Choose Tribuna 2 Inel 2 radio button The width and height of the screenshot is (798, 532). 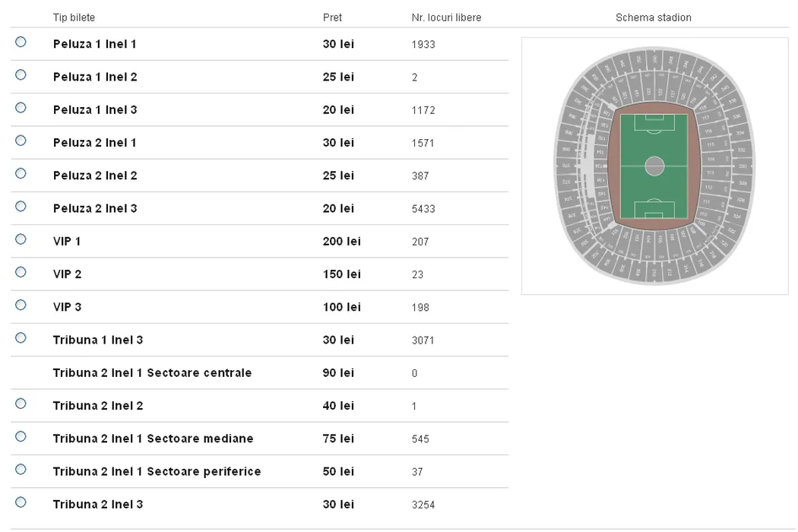(x=21, y=404)
